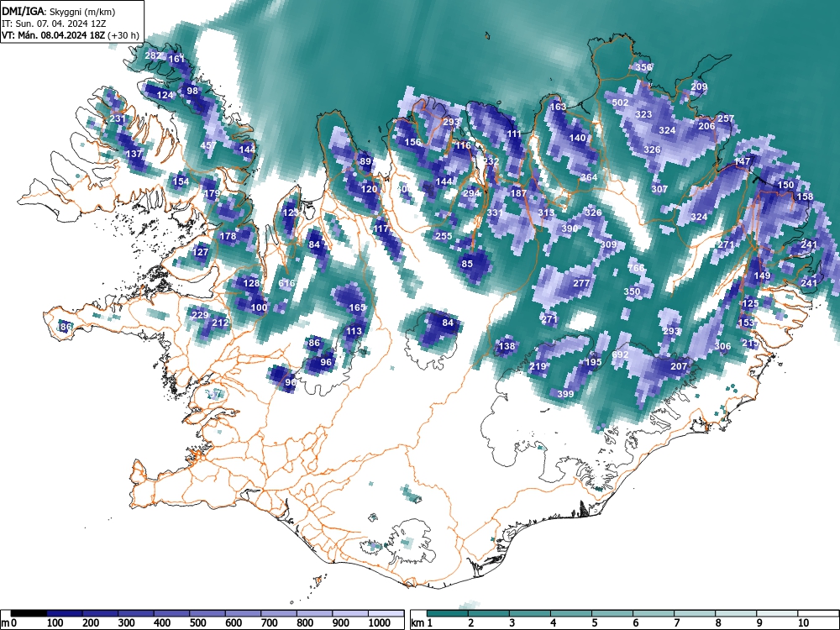Click the 'DMI/IGA: Skyggni (m/km)' title text
This screenshot has height=630, width=840.
click(x=59, y=11)
